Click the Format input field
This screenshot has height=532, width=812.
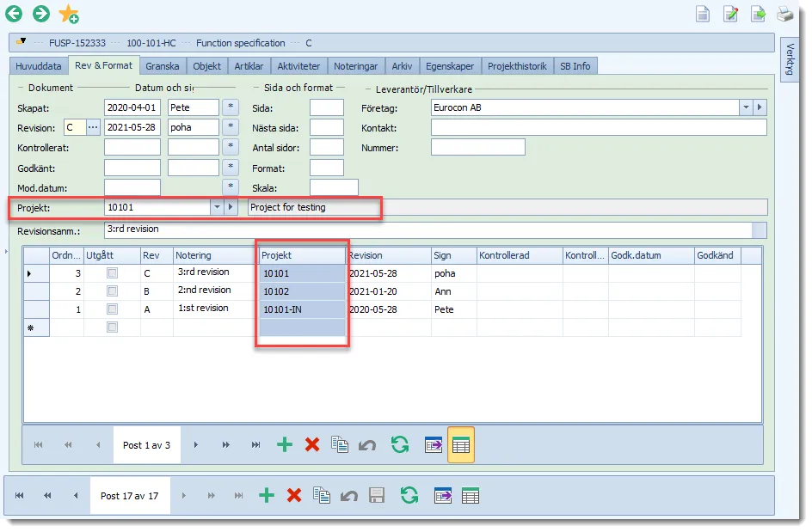(327, 168)
